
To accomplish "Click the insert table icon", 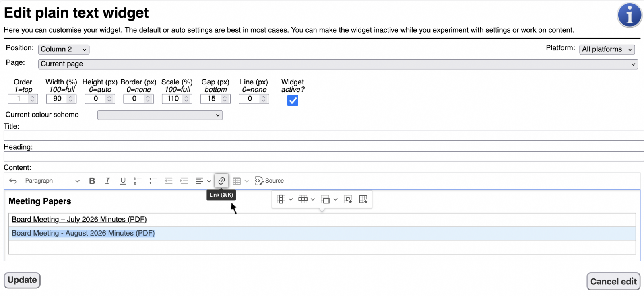I will (237, 181).
